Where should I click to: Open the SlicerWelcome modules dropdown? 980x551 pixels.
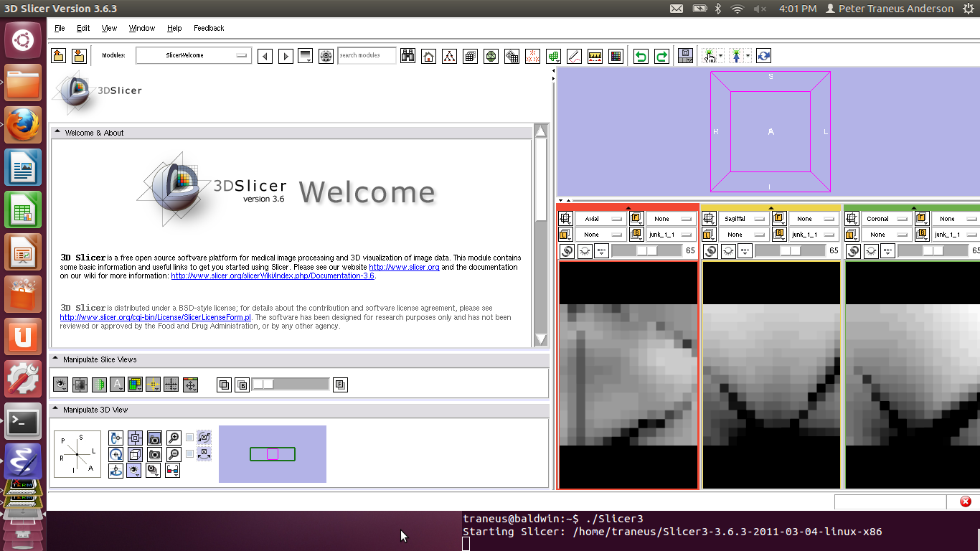click(194, 55)
